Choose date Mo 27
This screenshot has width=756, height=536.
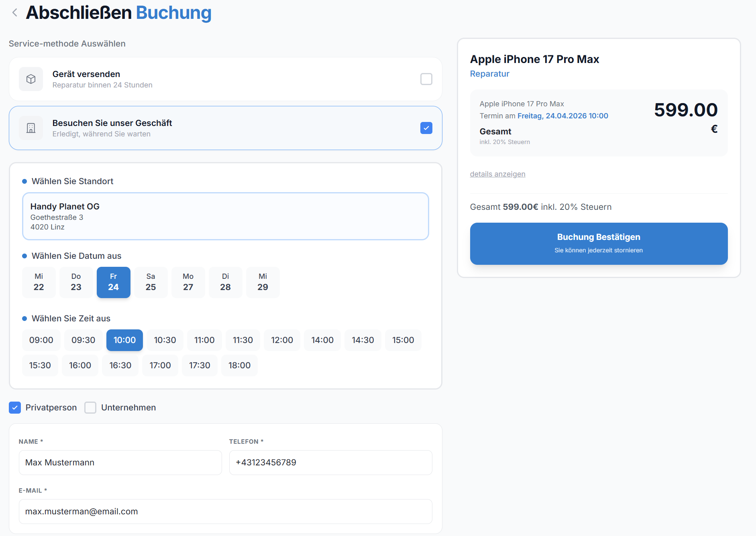(188, 282)
